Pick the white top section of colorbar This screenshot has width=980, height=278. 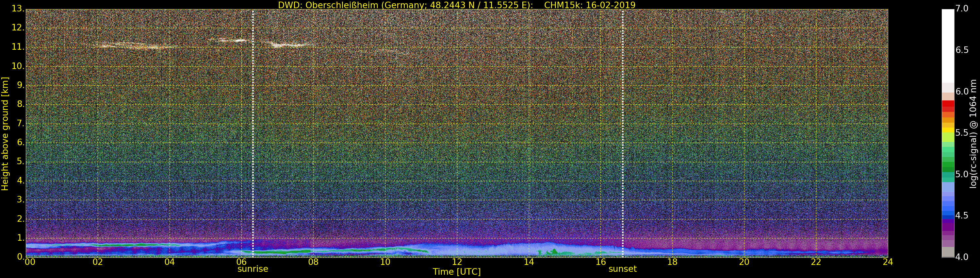pos(948,46)
